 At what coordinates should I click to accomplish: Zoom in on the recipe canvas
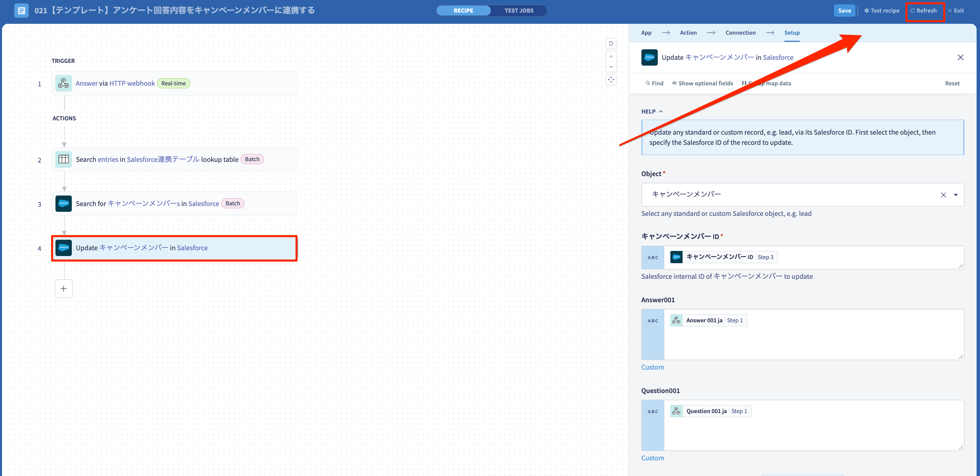610,56
